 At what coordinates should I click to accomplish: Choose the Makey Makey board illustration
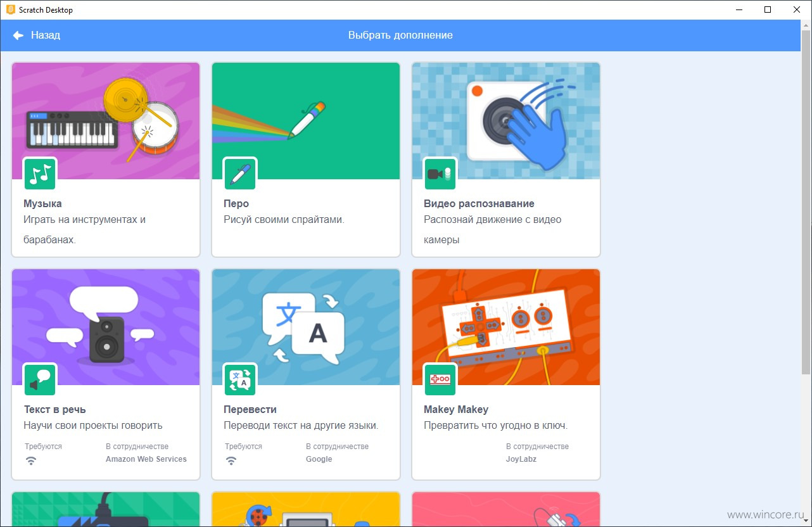point(506,327)
